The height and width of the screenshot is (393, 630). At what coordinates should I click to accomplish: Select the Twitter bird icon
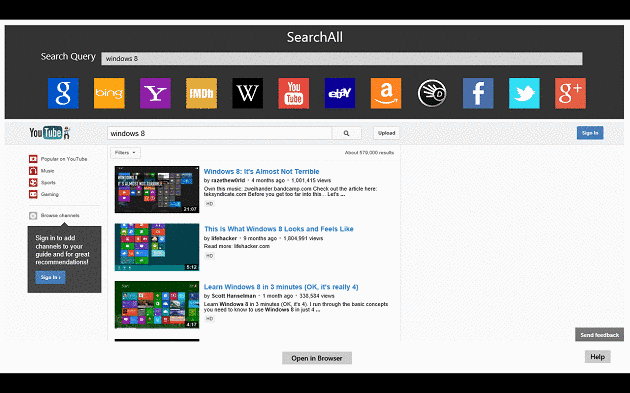(x=524, y=93)
